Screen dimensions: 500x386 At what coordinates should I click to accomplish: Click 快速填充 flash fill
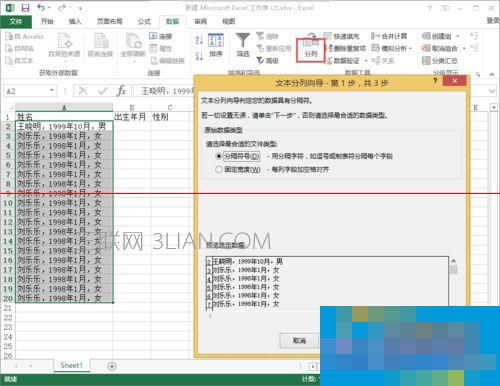342,36
